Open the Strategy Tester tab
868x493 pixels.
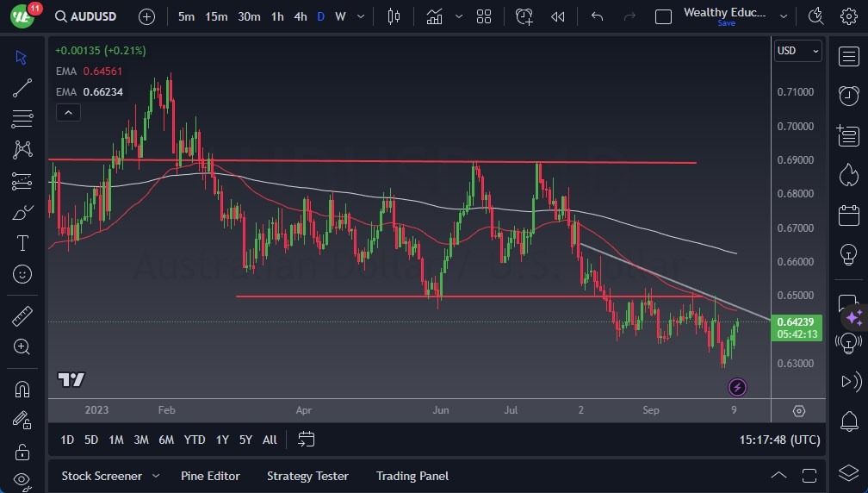pos(307,476)
